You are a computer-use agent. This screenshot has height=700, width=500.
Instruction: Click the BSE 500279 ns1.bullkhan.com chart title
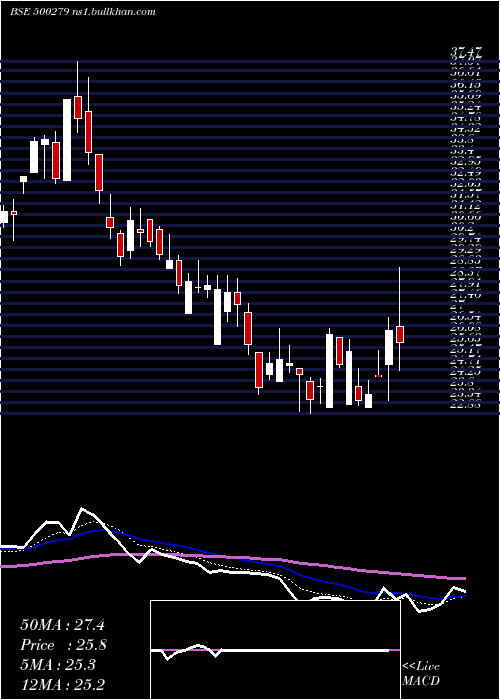(83, 12)
